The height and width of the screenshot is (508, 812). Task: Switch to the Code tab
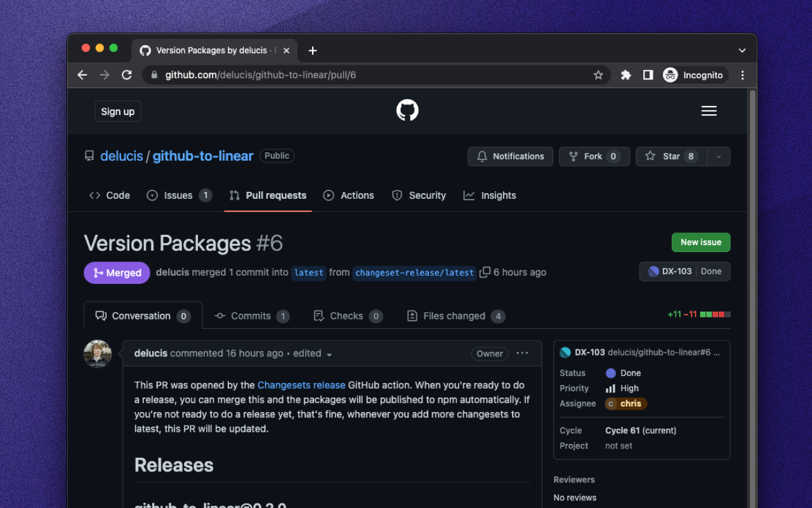tap(110, 196)
